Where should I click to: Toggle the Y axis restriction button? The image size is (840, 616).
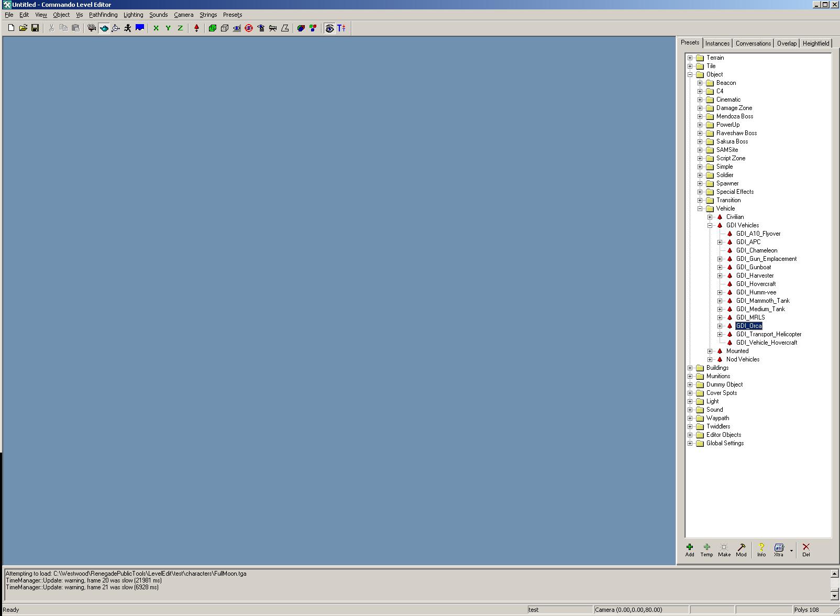pyautogui.click(x=168, y=28)
